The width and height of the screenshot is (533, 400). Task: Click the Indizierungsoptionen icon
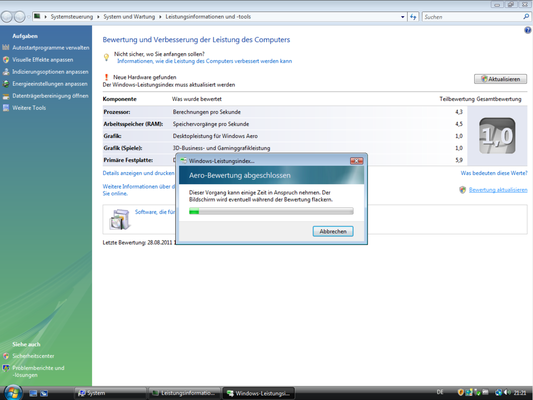[x=6, y=72]
